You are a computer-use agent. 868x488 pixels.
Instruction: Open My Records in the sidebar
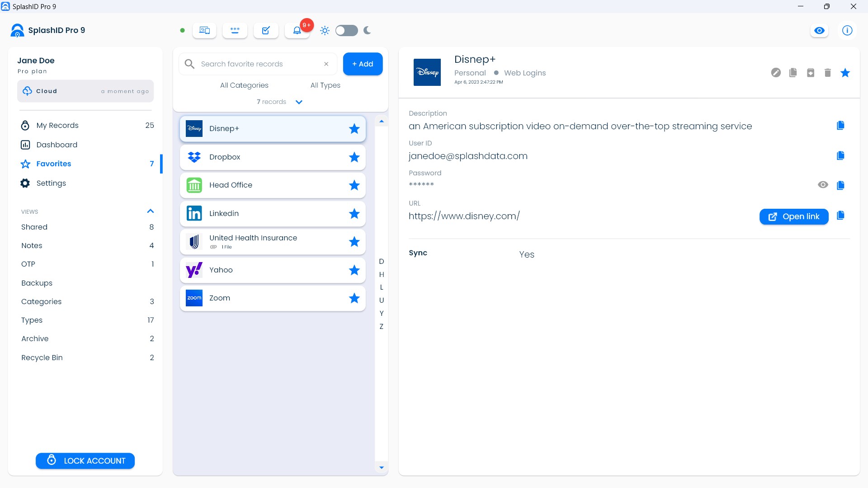point(57,126)
